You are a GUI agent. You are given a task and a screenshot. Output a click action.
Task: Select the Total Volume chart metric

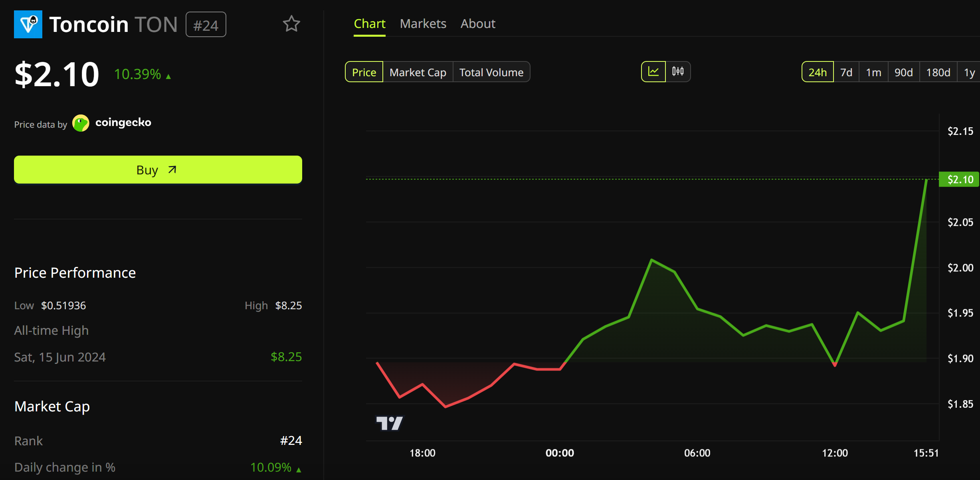tap(491, 72)
